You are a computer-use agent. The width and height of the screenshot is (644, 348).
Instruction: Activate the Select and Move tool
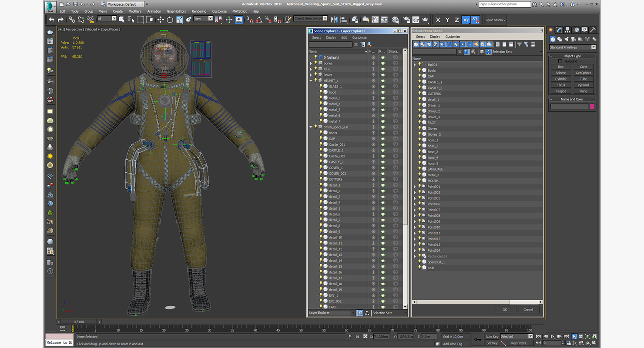click(161, 20)
